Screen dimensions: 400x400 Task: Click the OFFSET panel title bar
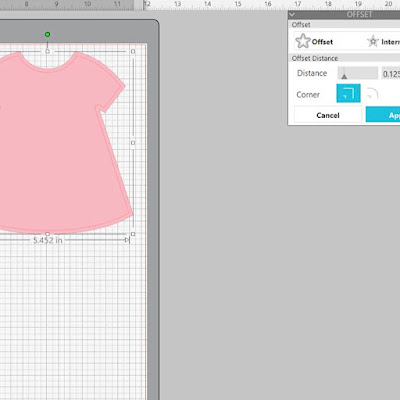pos(344,14)
